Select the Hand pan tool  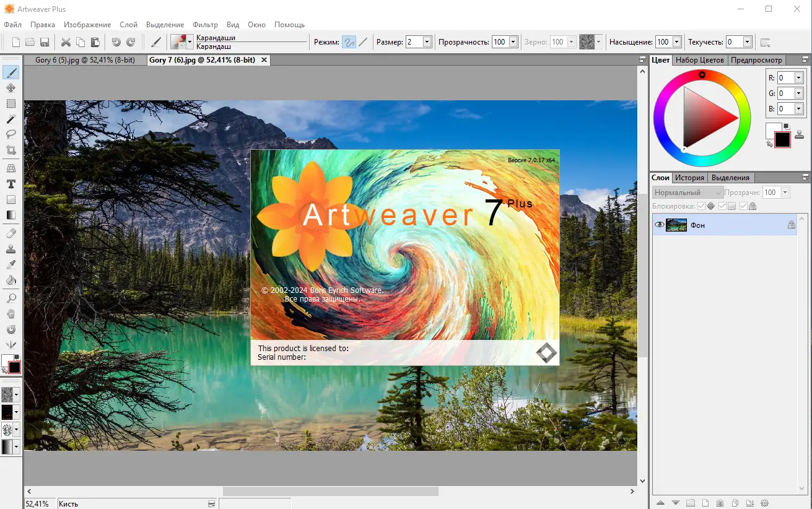(11, 314)
